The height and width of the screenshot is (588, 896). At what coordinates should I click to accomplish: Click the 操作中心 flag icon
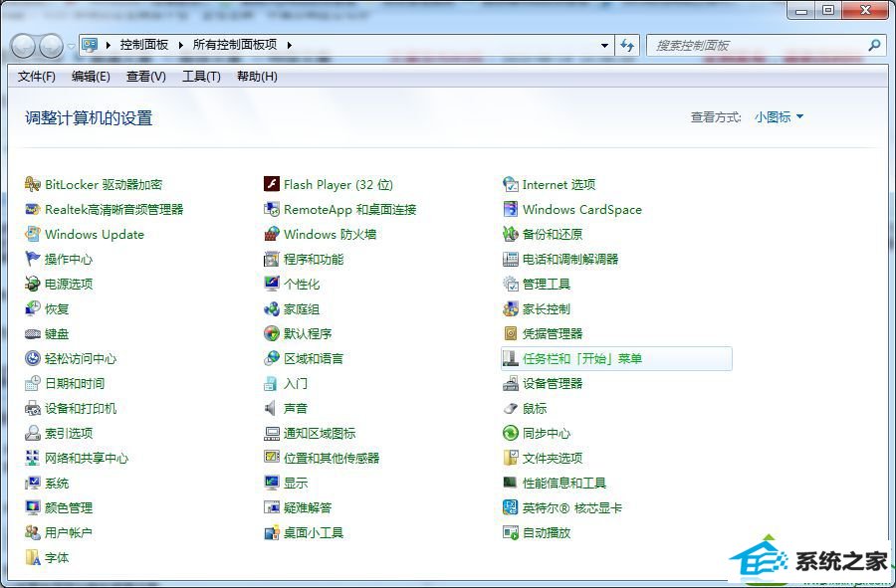click(x=33, y=259)
